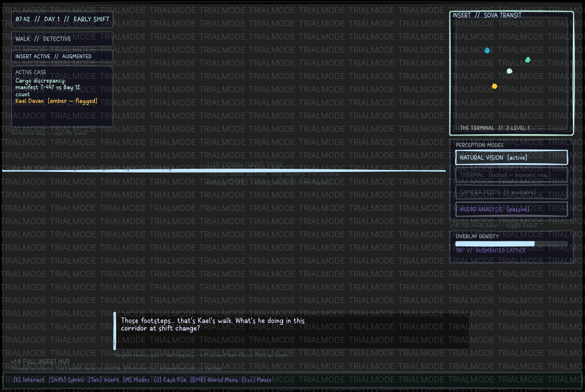
Task: Click the amber flagged dot on minimap
Action: tap(494, 86)
